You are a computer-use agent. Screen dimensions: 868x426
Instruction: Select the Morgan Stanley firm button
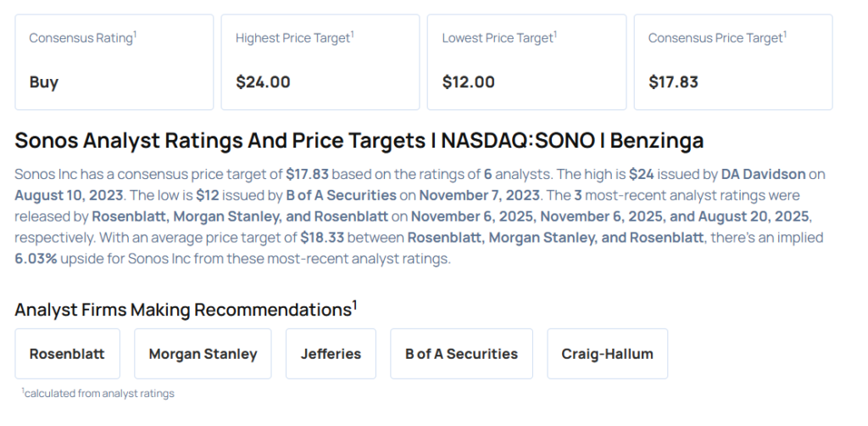tap(203, 354)
